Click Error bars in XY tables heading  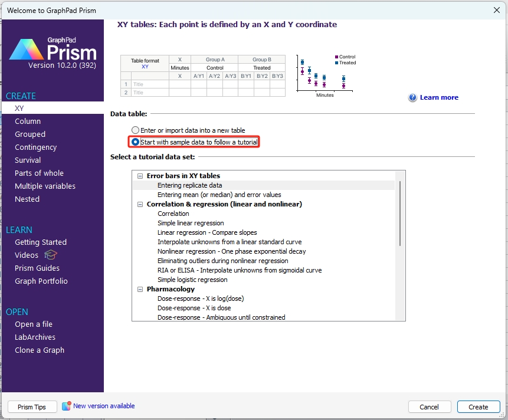tap(183, 176)
